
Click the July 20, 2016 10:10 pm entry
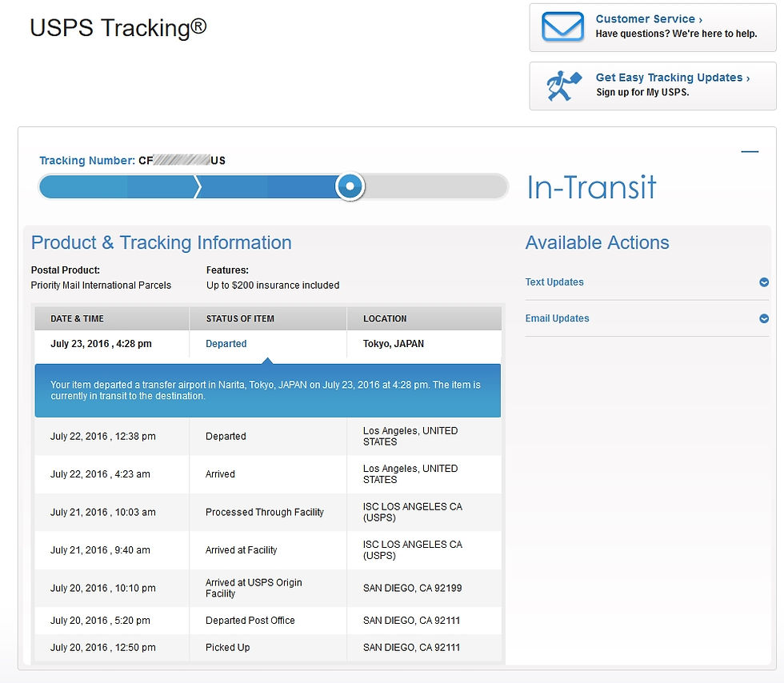[103, 588]
